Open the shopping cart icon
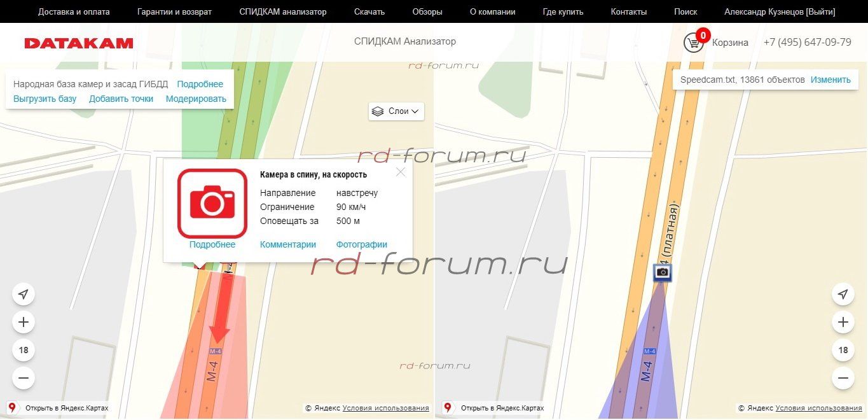This screenshot has width=868, height=420. point(693,43)
